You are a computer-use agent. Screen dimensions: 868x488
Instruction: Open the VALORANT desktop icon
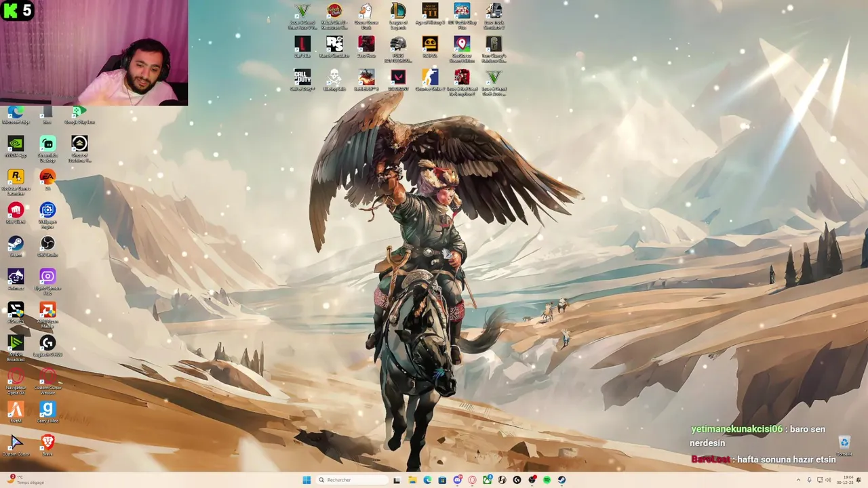tap(398, 80)
